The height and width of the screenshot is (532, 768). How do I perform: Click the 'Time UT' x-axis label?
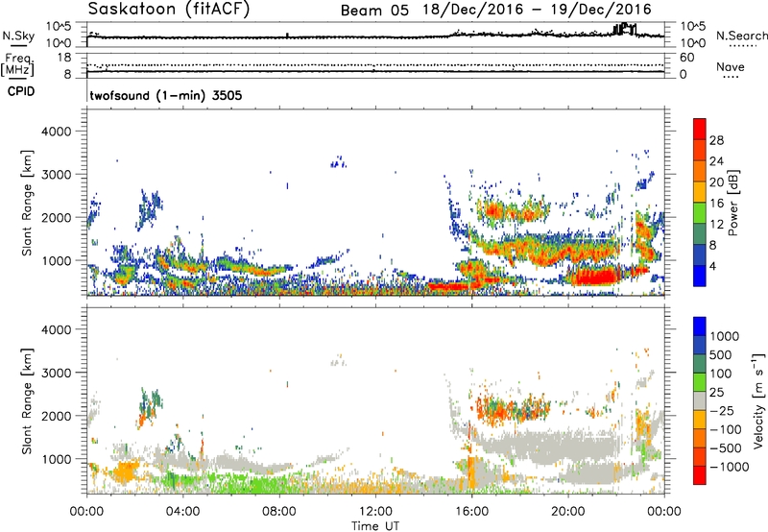[x=375, y=526]
